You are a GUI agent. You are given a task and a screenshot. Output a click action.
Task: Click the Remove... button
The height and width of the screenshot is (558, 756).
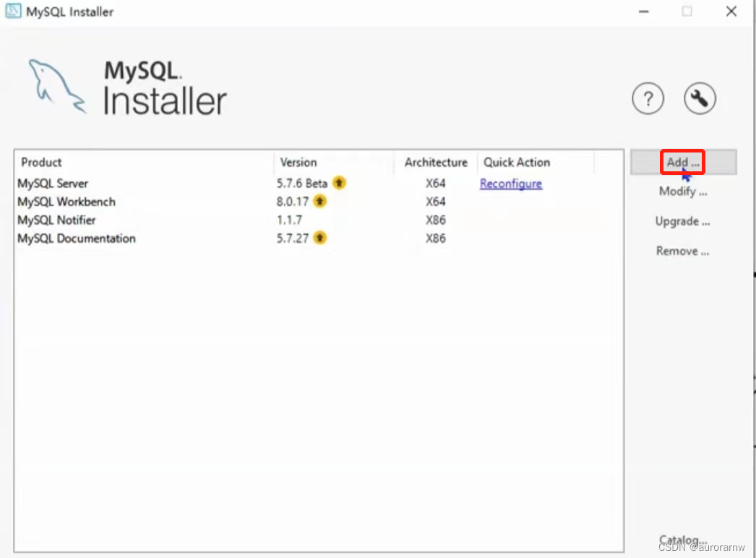click(x=683, y=251)
